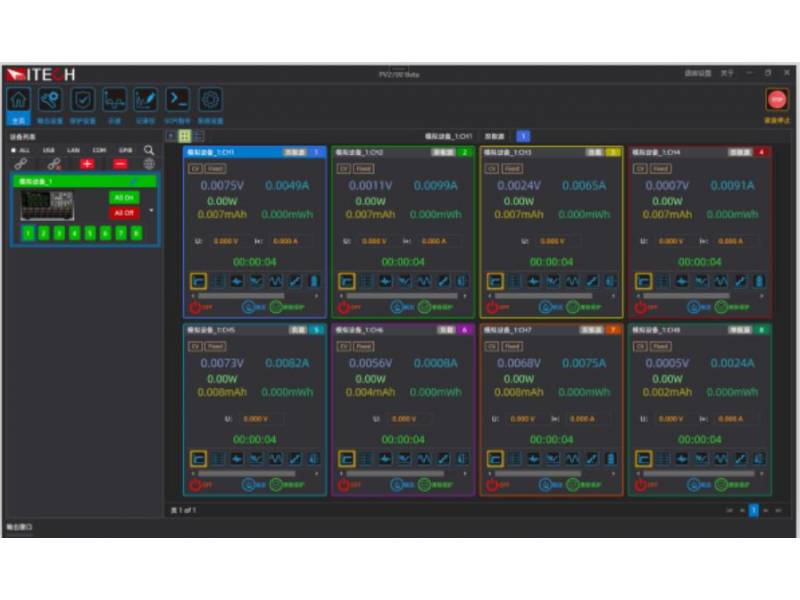Screen dimensions: 800x600
Task: Toggle CH1 output power OFF button
Action: coord(195,307)
